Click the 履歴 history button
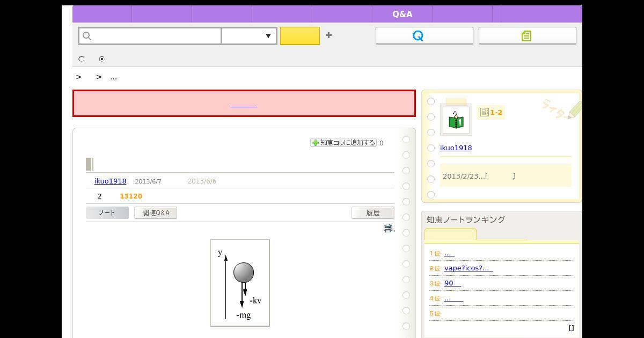644x338 pixels. pyautogui.click(x=373, y=213)
